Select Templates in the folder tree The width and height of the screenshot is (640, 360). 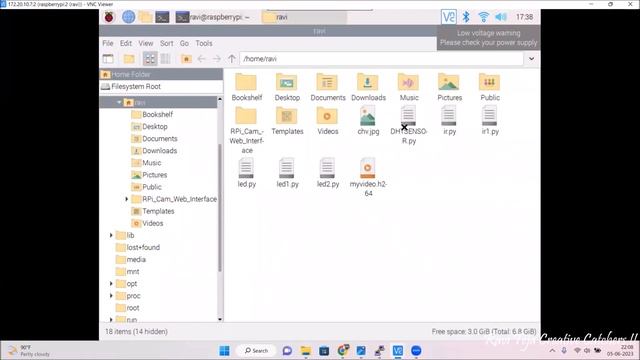(158, 211)
